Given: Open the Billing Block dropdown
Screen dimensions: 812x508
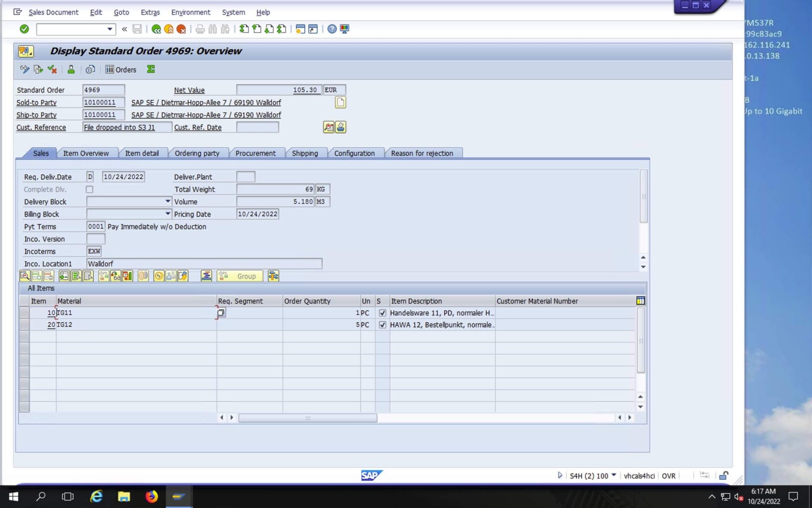Looking at the screenshot, I should pyautogui.click(x=167, y=214).
